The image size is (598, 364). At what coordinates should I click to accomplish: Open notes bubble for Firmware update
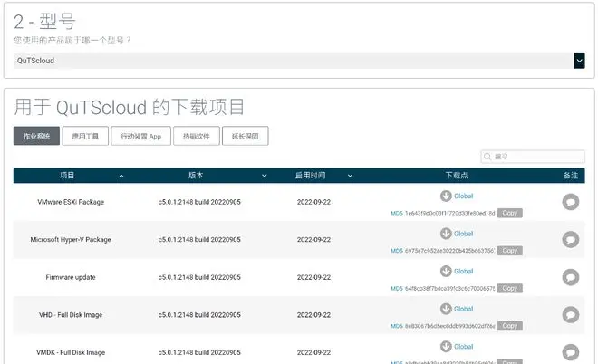point(571,277)
